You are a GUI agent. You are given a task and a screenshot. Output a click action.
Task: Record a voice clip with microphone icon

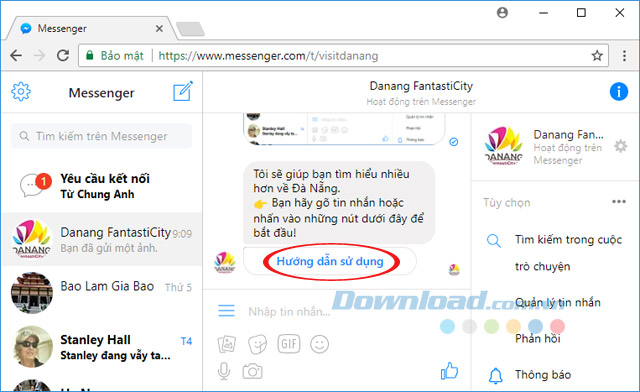coord(224,371)
